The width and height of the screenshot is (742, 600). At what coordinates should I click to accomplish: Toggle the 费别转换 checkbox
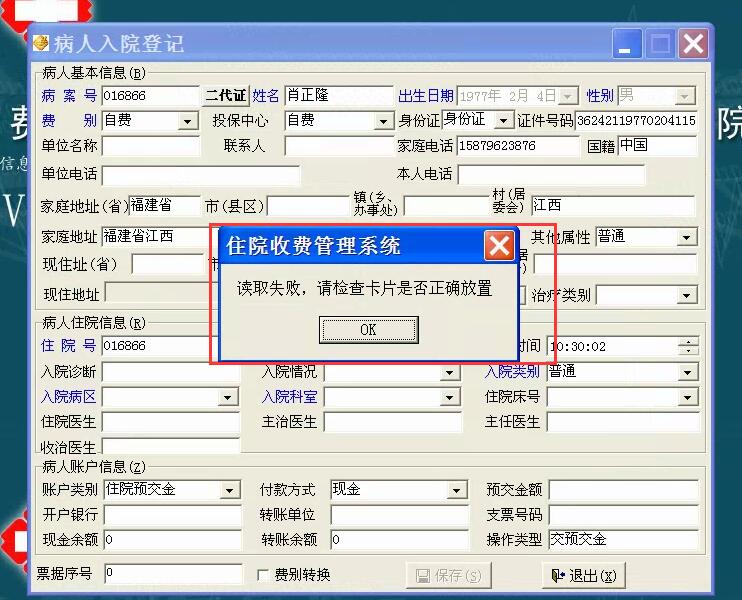tap(263, 575)
